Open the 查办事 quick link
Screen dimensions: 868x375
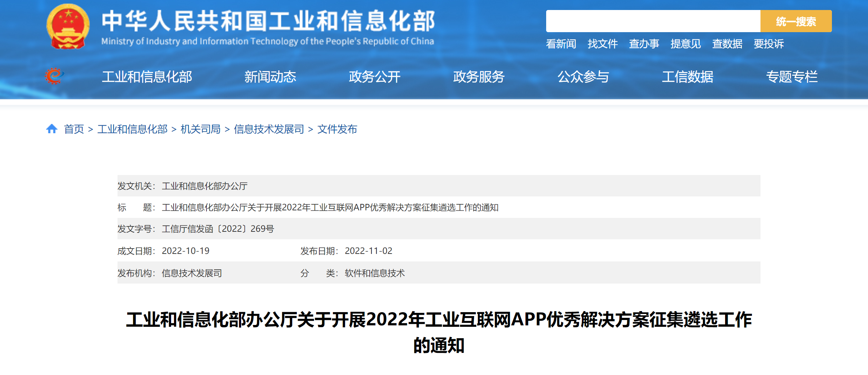(x=644, y=44)
